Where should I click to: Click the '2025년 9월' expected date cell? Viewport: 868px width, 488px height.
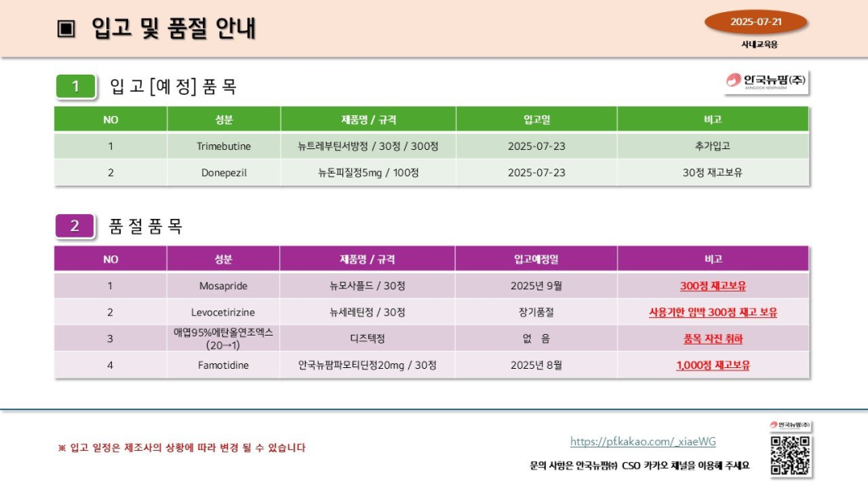point(536,285)
